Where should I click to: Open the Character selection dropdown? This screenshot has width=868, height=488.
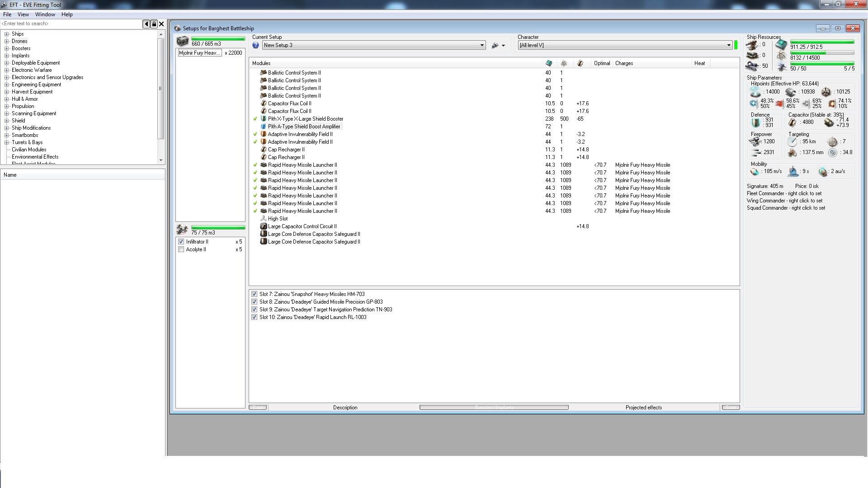728,45
